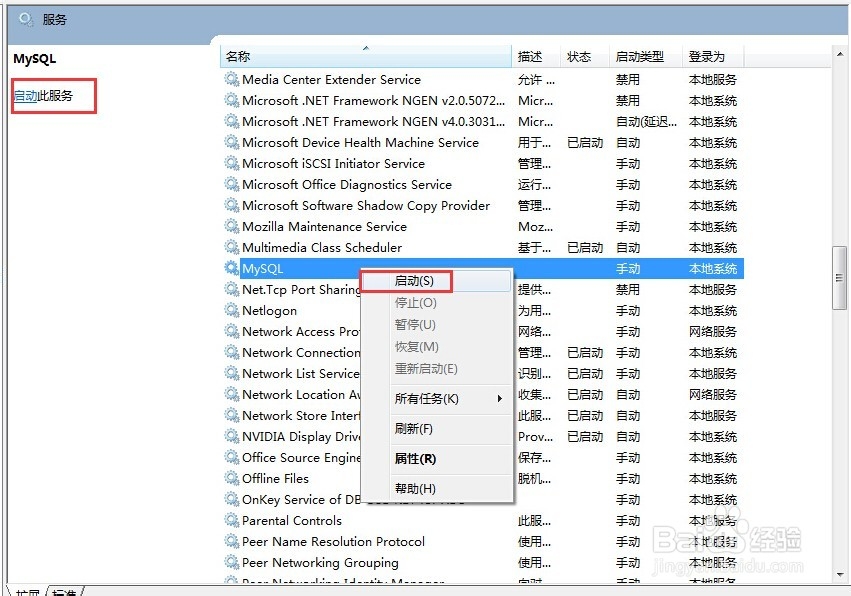Click Network Location Awareness gear icon

pyautogui.click(x=232, y=395)
